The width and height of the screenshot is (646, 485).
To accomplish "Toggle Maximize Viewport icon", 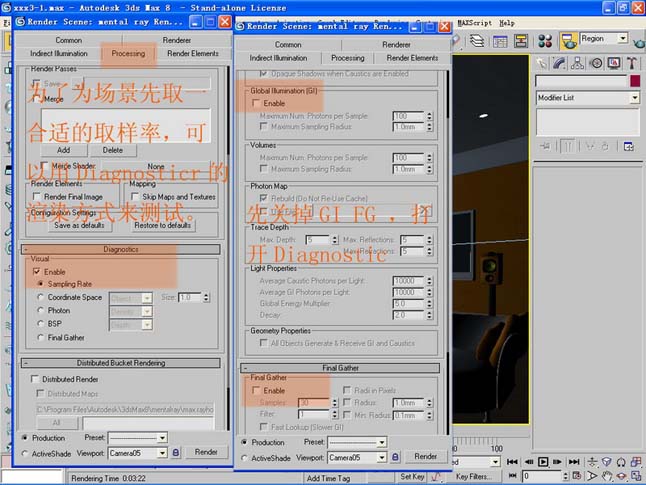I will point(636,476).
